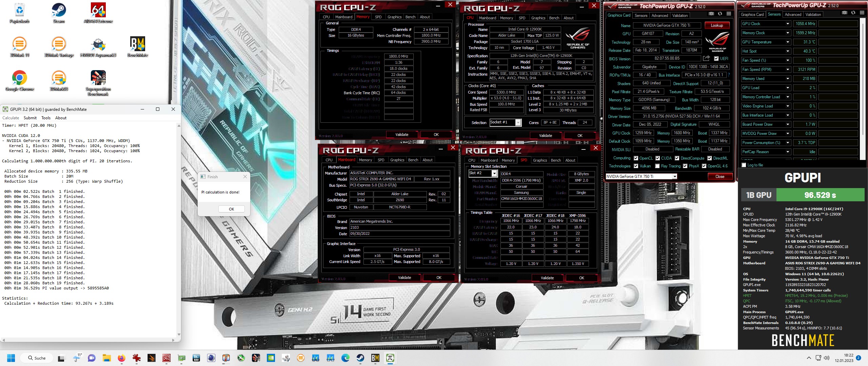Click the Suche search box on taskbar
868x366 pixels.
(x=37, y=358)
